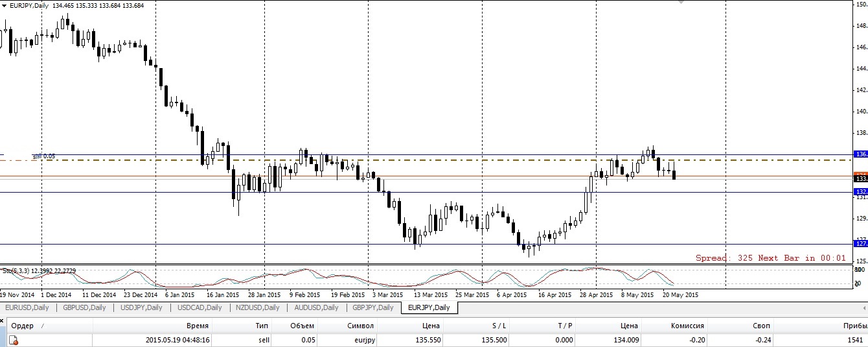Screen dimensions: 868x347
Task: Close the terminal panel with the small X
Action: tap(3, 320)
